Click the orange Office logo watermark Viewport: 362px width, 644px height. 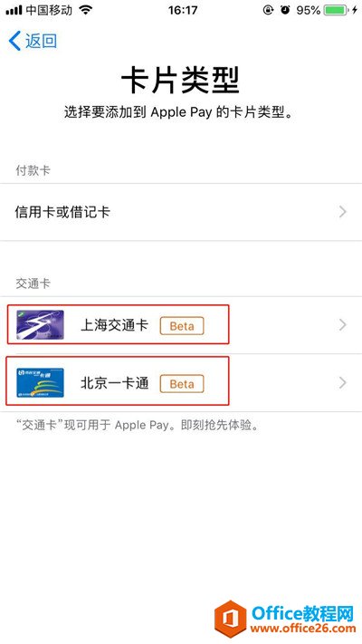click(x=230, y=619)
